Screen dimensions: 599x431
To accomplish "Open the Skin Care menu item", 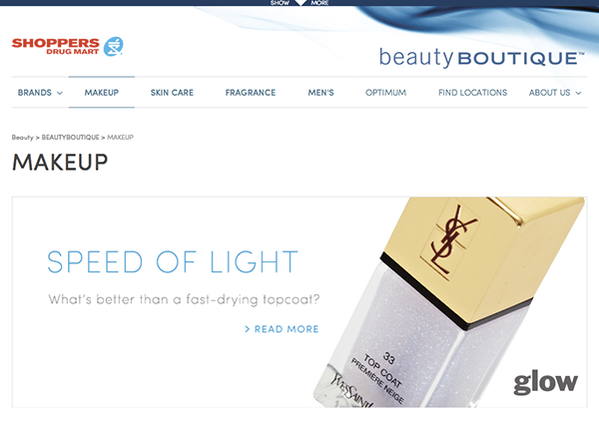I will coord(172,92).
